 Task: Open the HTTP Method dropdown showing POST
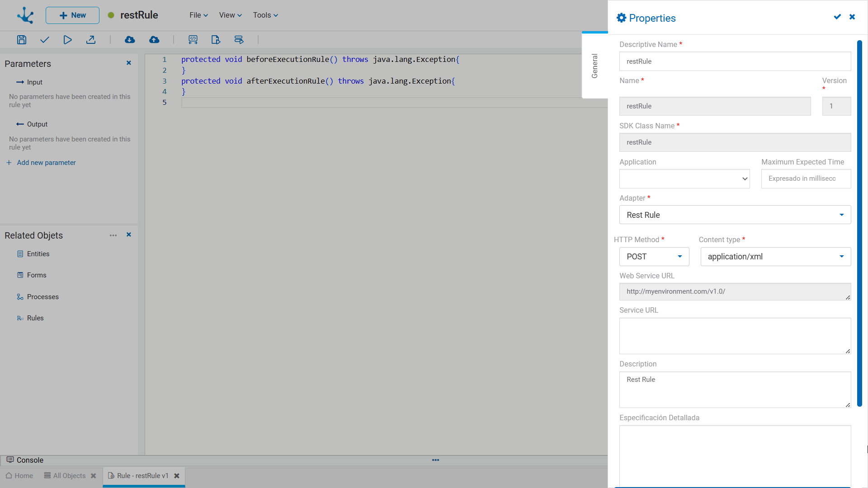click(654, 257)
